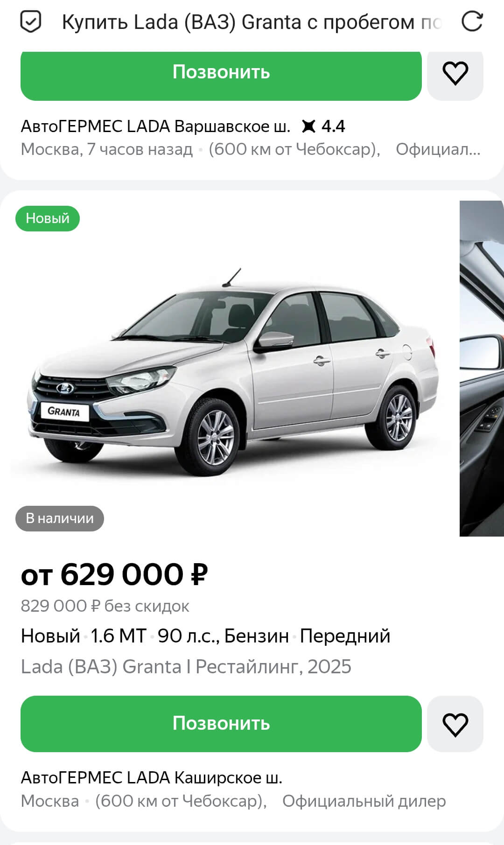504x845 pixels.
Task: Call АвтоГЕРМЕС Каширское via bottom Позвонить button
Action: tap(221, 724)
